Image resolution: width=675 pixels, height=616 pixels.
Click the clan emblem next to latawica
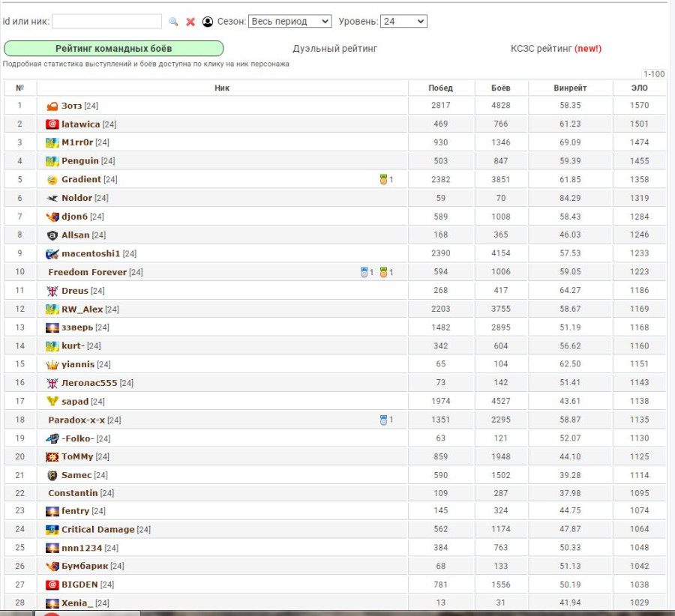52,124
